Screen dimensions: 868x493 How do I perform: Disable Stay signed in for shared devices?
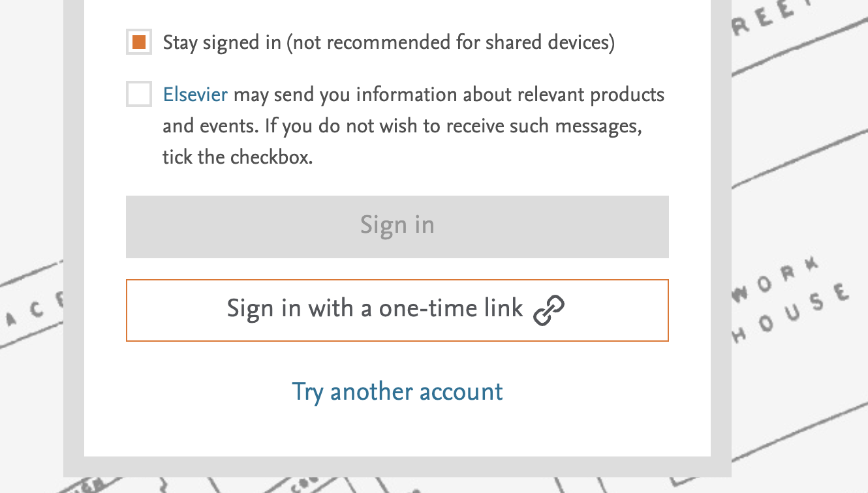(138, 42)
